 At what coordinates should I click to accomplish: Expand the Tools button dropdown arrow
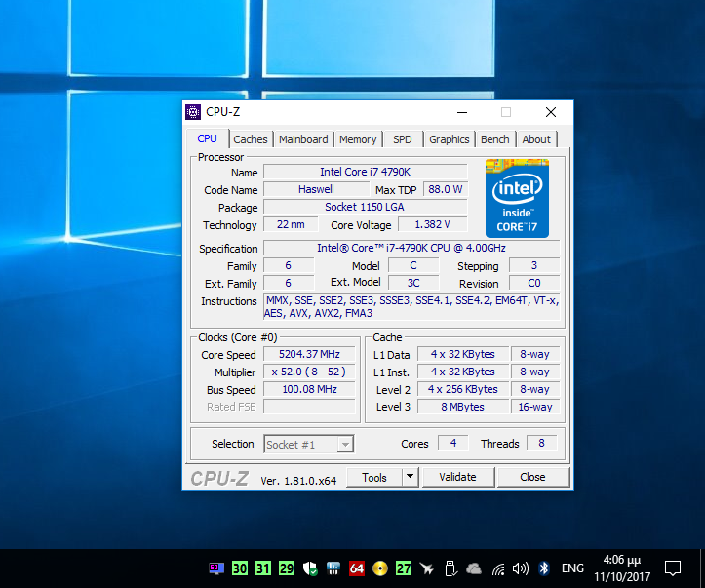(x=411, y=477)
